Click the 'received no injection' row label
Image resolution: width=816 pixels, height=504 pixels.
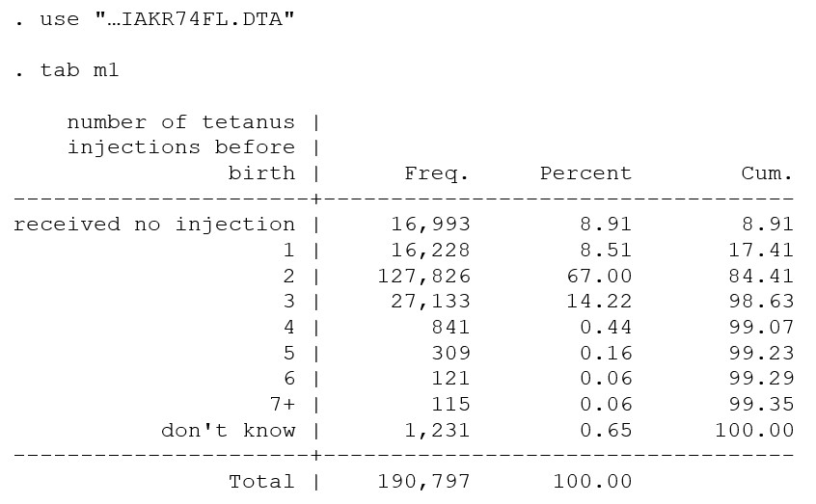pyautogui.click(x=154, y=225)
